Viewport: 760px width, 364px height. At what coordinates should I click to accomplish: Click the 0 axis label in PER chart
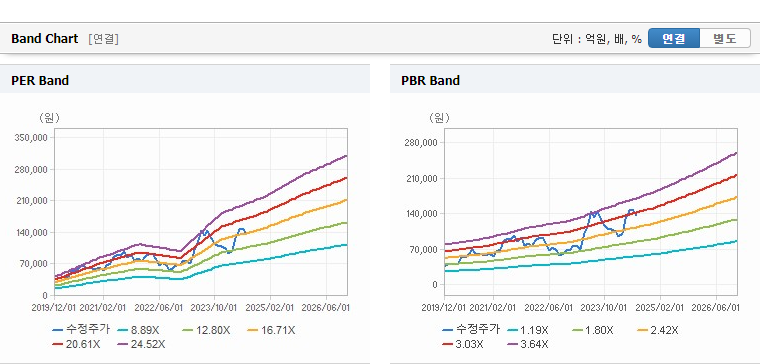click(45, 295)
